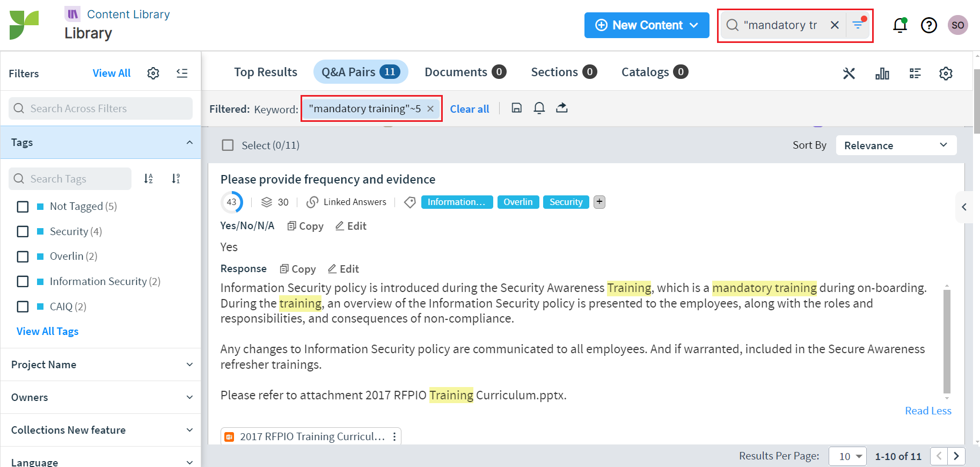Click the Clear all filters link

469,109
